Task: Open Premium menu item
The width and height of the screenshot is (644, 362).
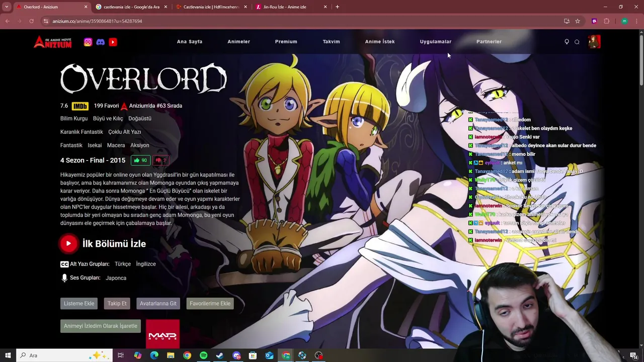Action: (x=286, y=42)
